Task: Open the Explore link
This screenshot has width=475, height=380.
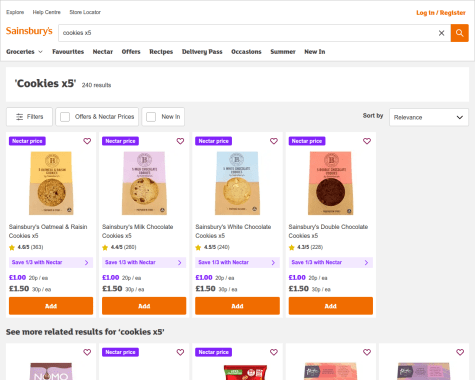Action: (x=15, y=12)
